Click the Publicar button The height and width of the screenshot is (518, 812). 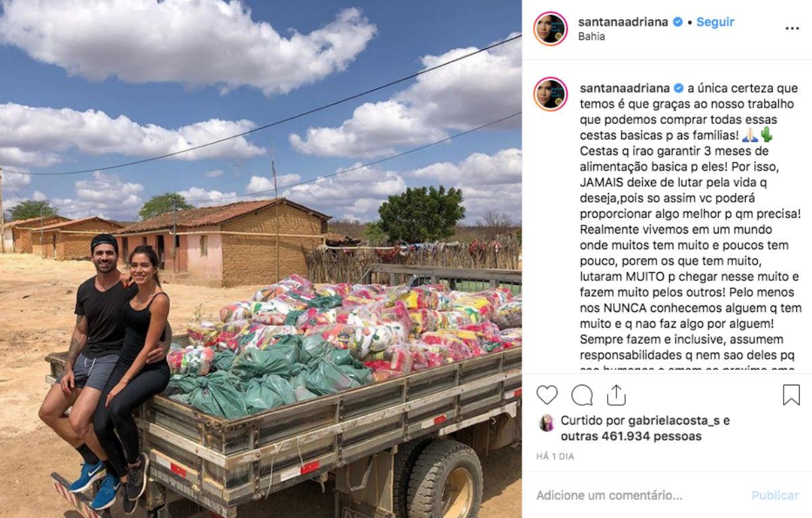click(775, 496)
